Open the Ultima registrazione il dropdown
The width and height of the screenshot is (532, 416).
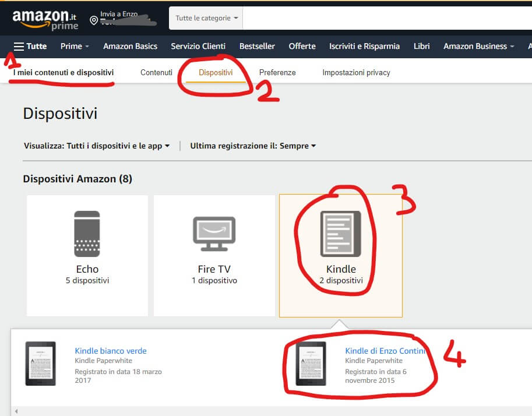click(x=253, y=146)
